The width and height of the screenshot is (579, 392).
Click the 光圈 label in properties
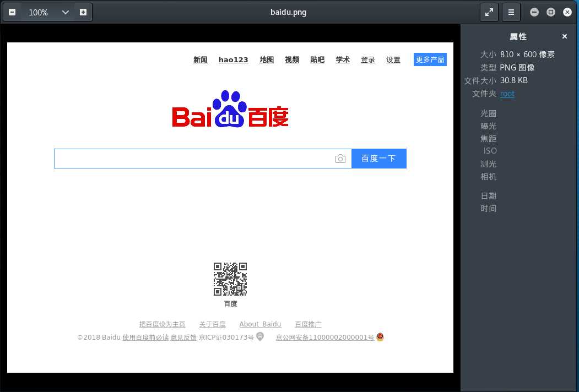pos(488,113)
